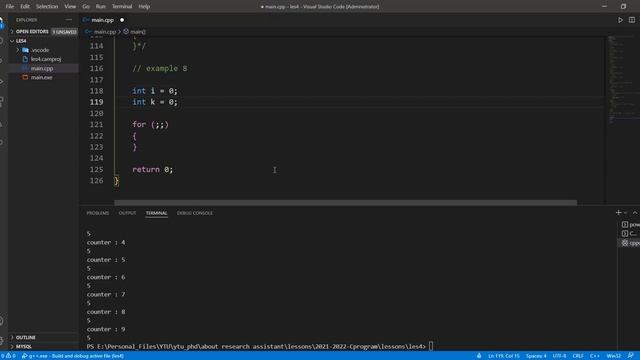
Task: Switch to the PROBLEMS panel tab
Action: [98, 213]
